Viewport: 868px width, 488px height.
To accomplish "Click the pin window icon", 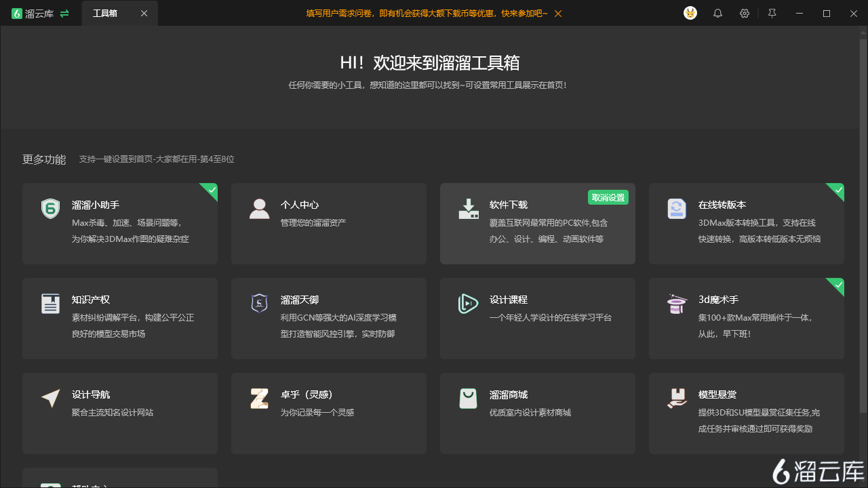I will tap(772, 13).
